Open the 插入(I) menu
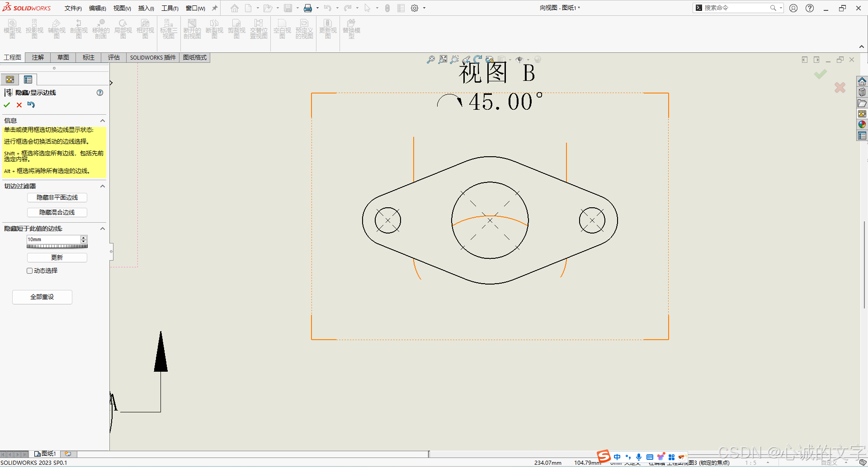This screenshot has width=868, height=467. tap(146, 8)
